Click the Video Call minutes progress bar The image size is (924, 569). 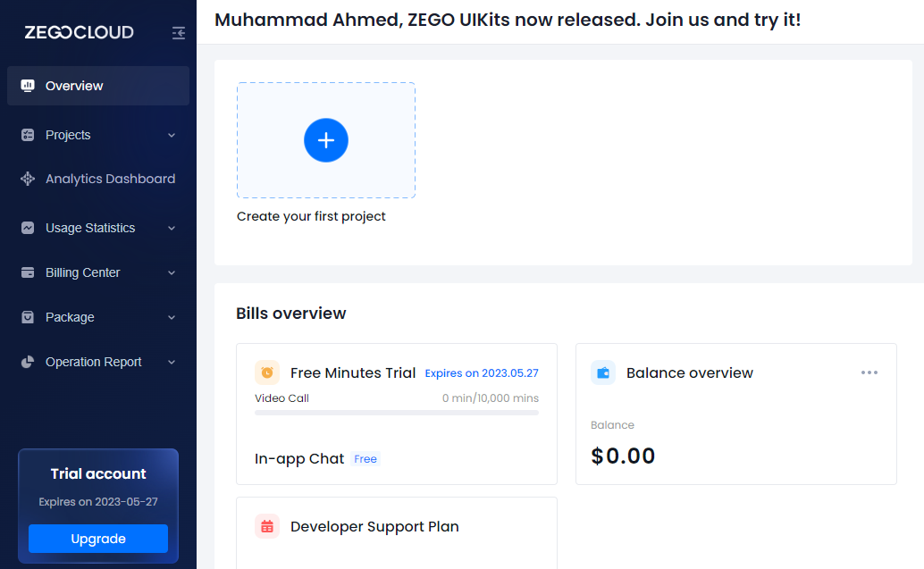click(397, 413)
